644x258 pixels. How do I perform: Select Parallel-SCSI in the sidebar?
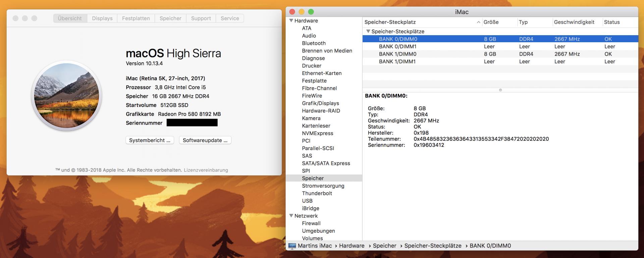pos(318,148)
